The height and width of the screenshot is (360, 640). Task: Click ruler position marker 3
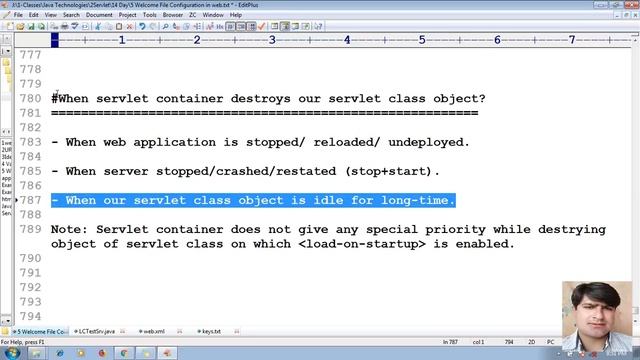click(272, 40)
